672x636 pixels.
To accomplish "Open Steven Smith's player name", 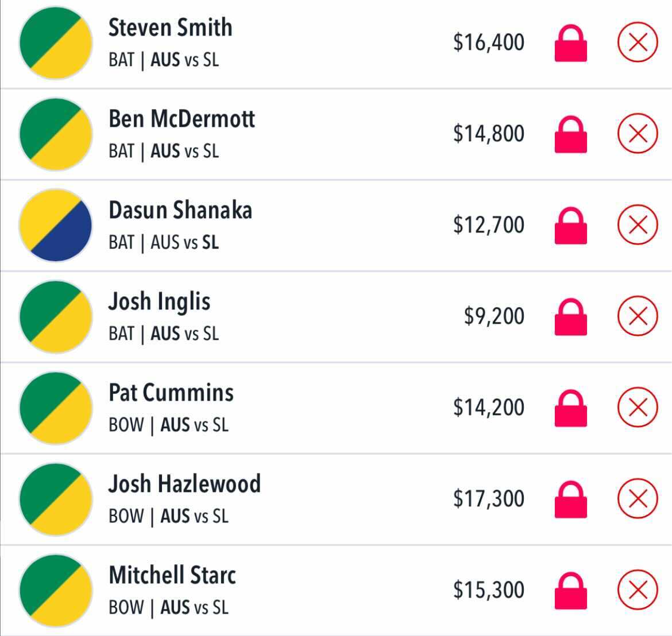I will click(x=170, y=28).
